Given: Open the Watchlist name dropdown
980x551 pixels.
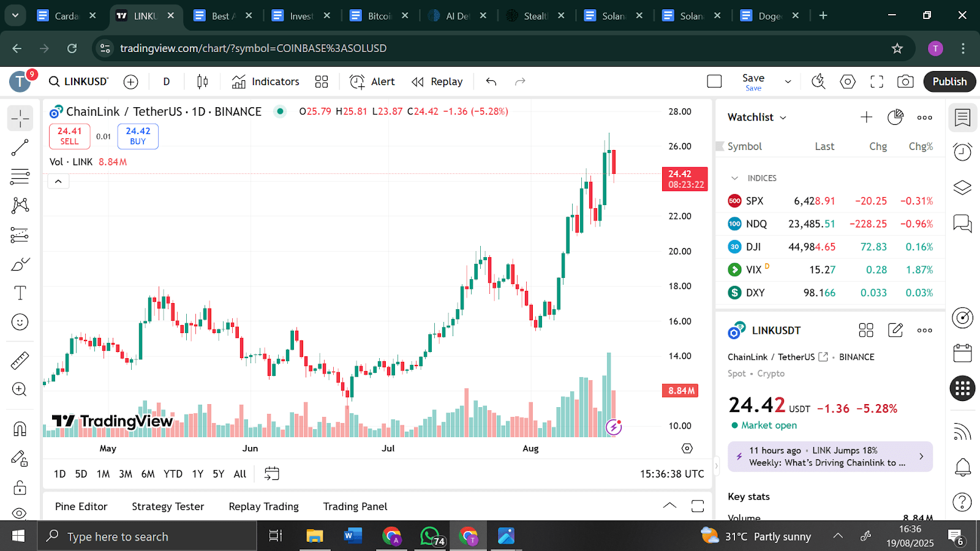Looking at the screenshot, I should tap(757, 117).
